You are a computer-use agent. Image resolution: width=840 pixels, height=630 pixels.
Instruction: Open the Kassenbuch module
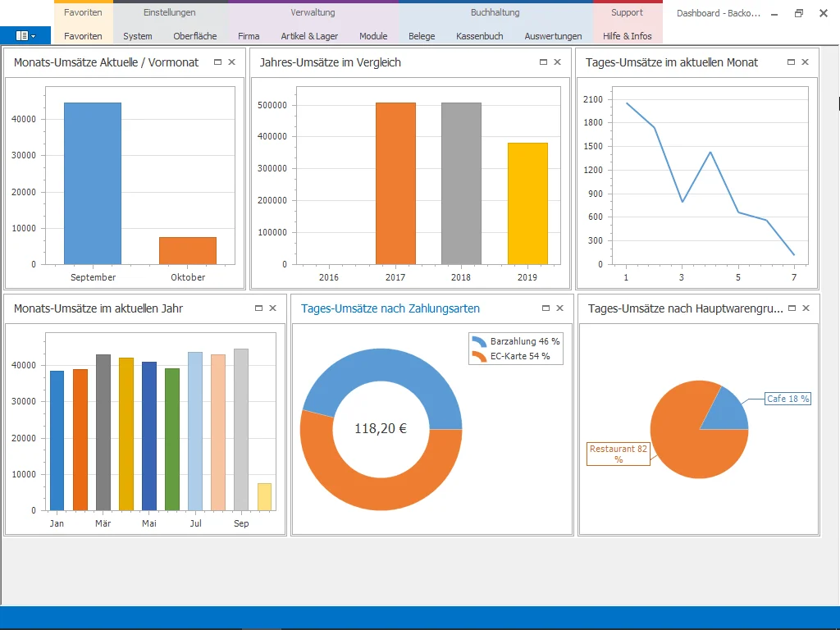[479, 36]
